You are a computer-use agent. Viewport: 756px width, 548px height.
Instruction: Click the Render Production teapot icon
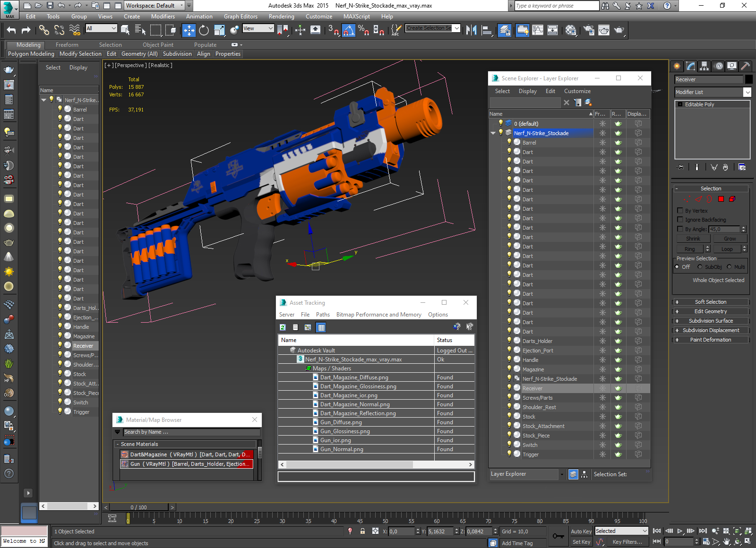click(619, 30)
